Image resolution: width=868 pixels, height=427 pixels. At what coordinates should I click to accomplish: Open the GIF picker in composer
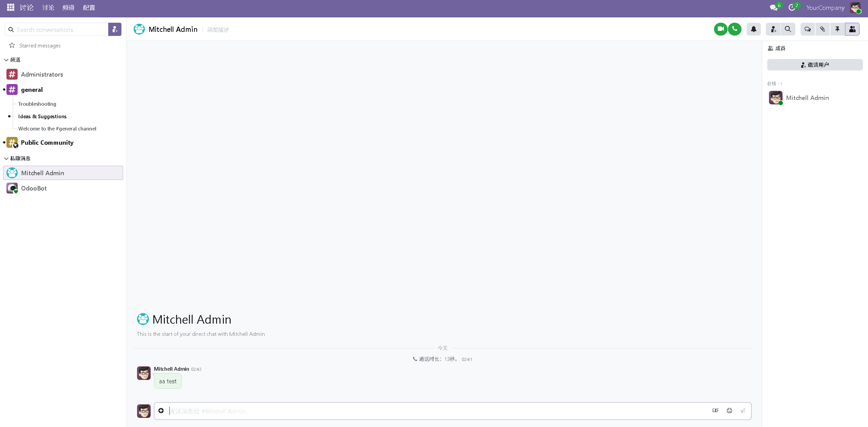pyautogui.click(x=715, y=410)
